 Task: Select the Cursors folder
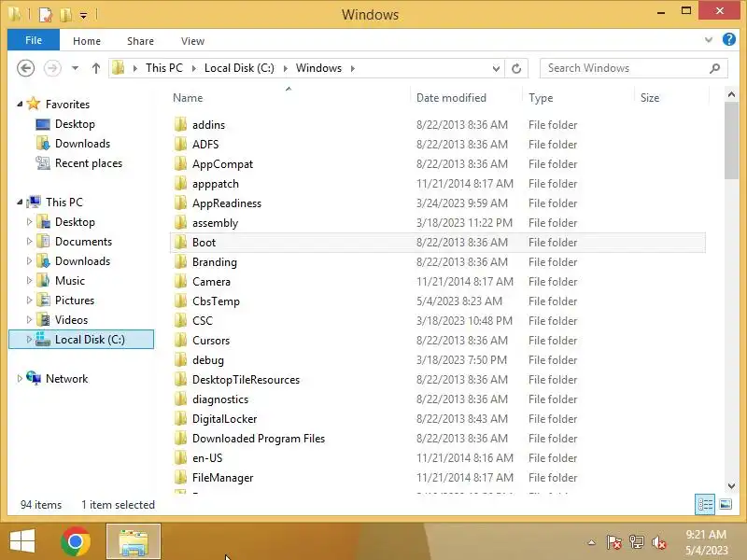click(211, 341)
